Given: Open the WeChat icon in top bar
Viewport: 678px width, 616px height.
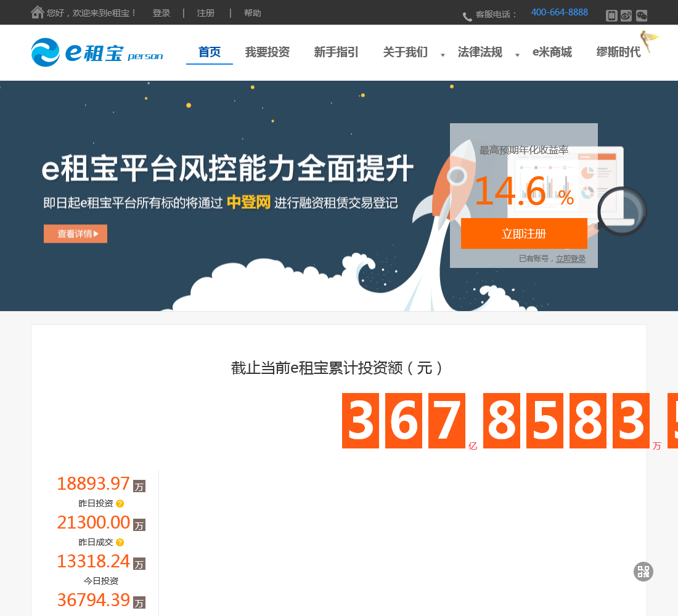Looking at the screenshot, I should 642,16.
